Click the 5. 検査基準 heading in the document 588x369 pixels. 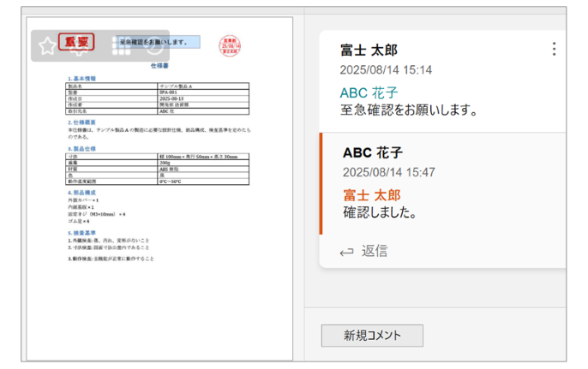point(81,233)
